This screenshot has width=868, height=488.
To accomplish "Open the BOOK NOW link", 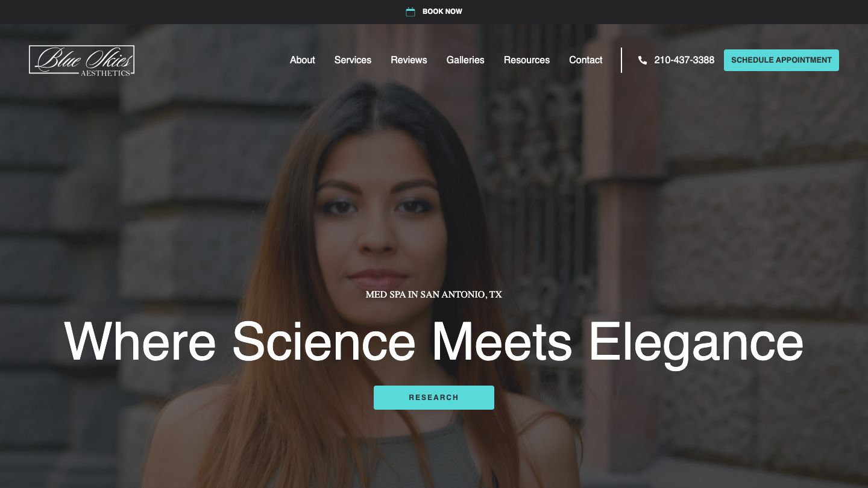I will 442,11.
